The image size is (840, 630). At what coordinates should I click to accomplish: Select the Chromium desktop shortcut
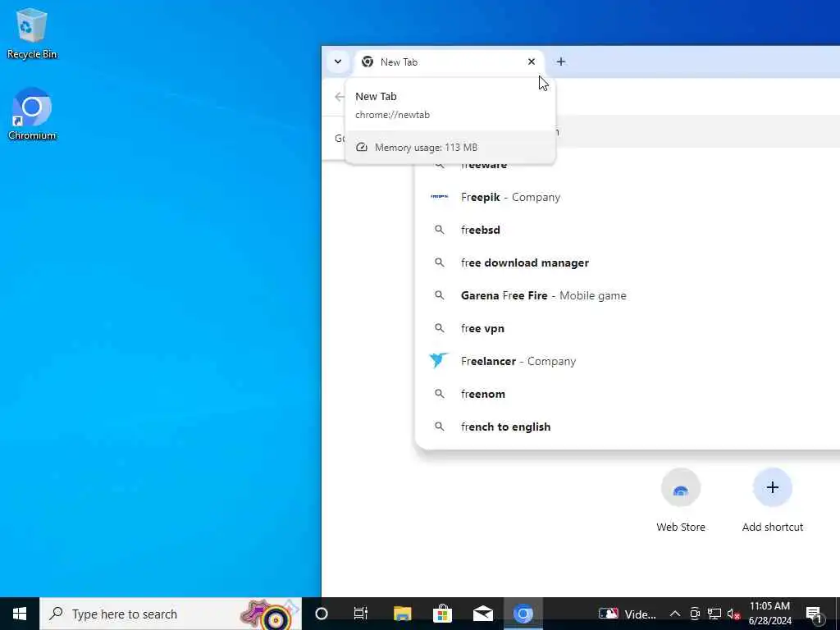point(32,114)
